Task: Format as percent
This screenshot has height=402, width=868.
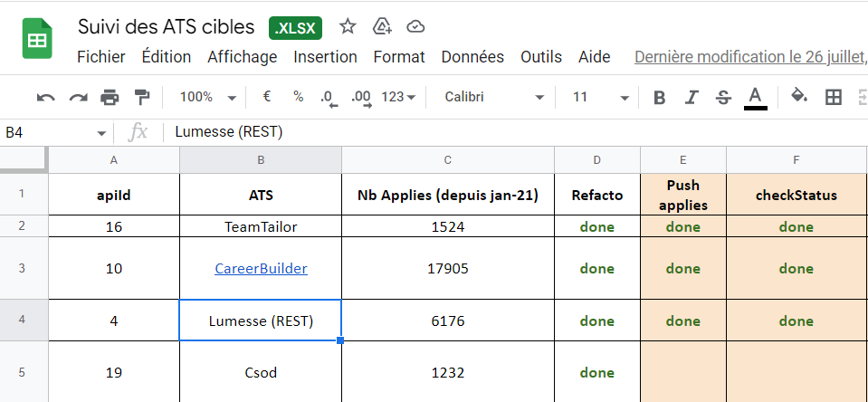Action: (x=299, y=97)
